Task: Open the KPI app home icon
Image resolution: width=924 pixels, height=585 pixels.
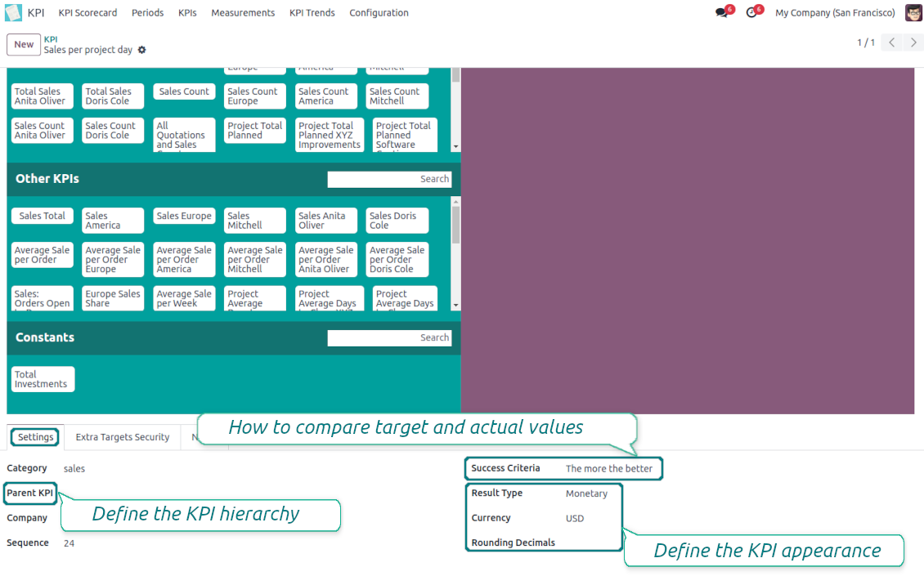Action: click(14, 12)
